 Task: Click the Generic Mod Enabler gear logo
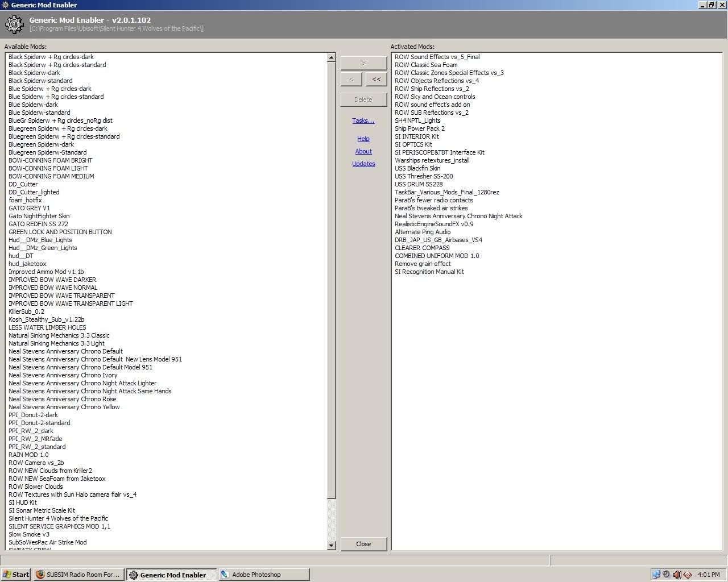14,24
